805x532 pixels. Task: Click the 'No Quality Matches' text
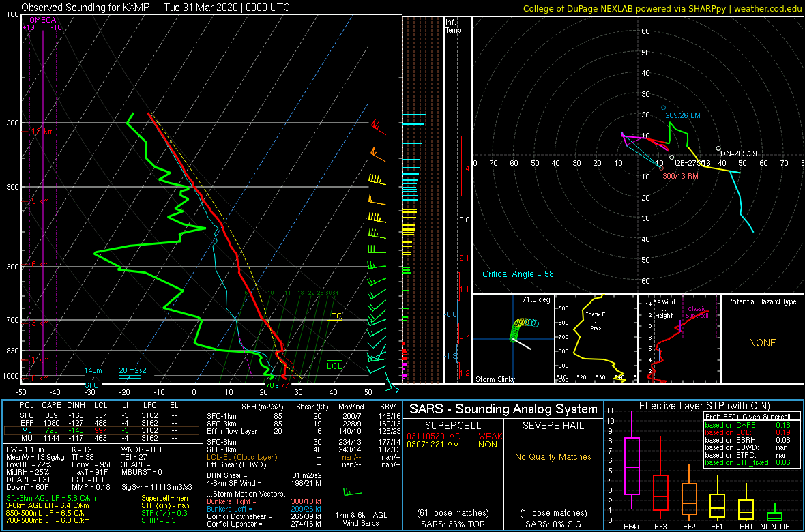(553, 456)
